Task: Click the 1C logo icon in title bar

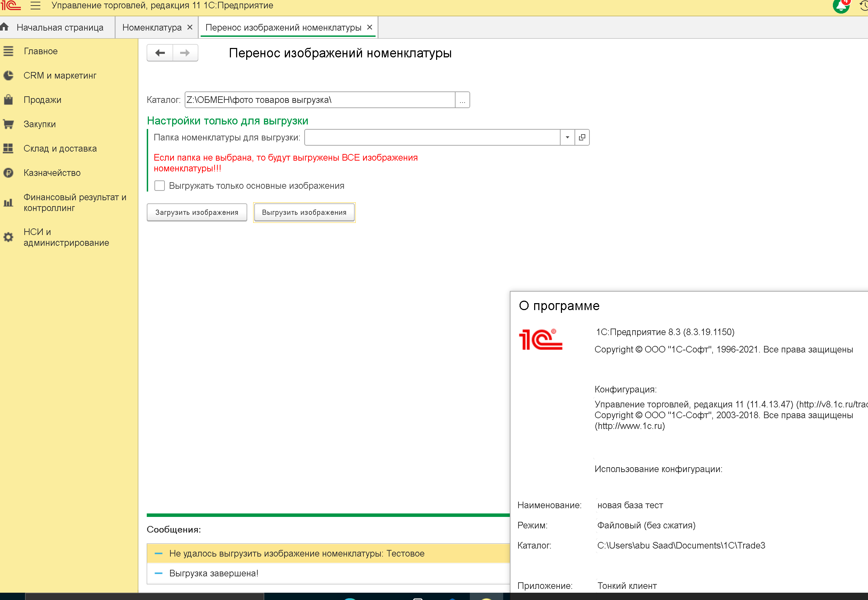Action: coord(10,6)
